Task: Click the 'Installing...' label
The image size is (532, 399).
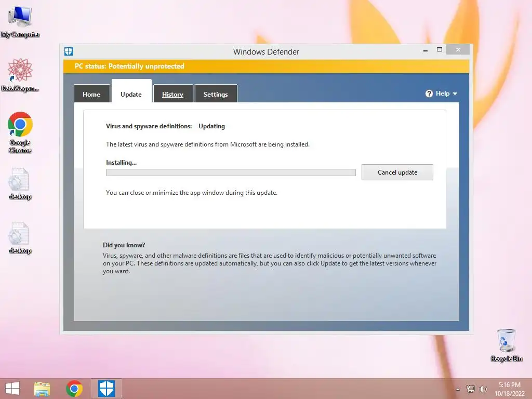Action: click(x=121, y=163)
